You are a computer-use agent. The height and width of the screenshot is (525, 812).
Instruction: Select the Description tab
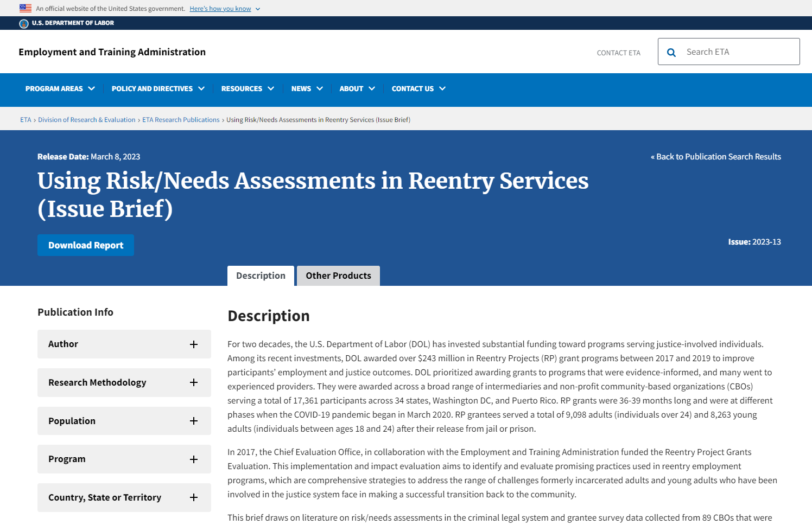point(261,276)
